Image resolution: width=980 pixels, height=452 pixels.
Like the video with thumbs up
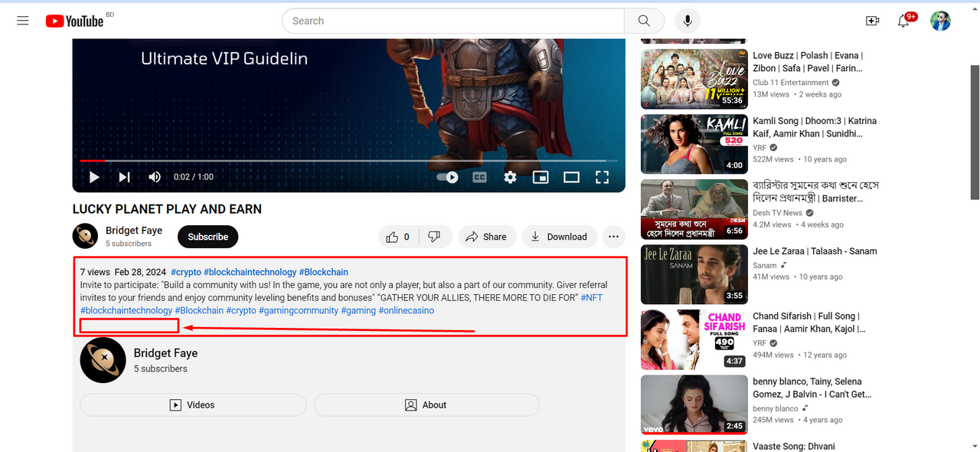coord(398,237)
